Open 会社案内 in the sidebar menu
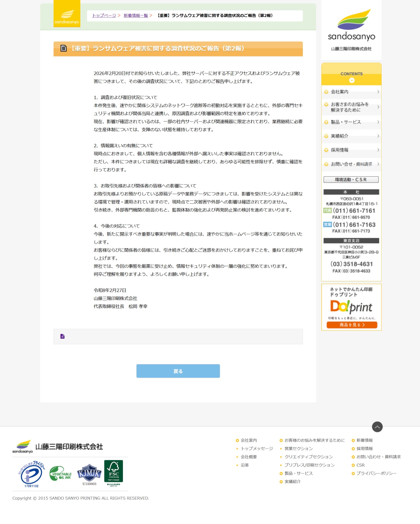Screen dimensions: 420x524 coord(340,92)
